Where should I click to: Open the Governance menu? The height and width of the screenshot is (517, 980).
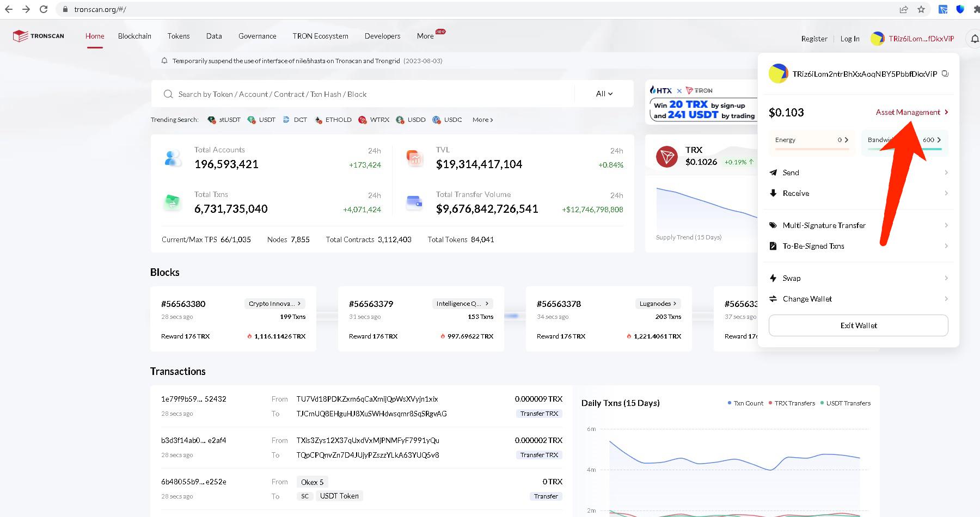tap(258, 36)
